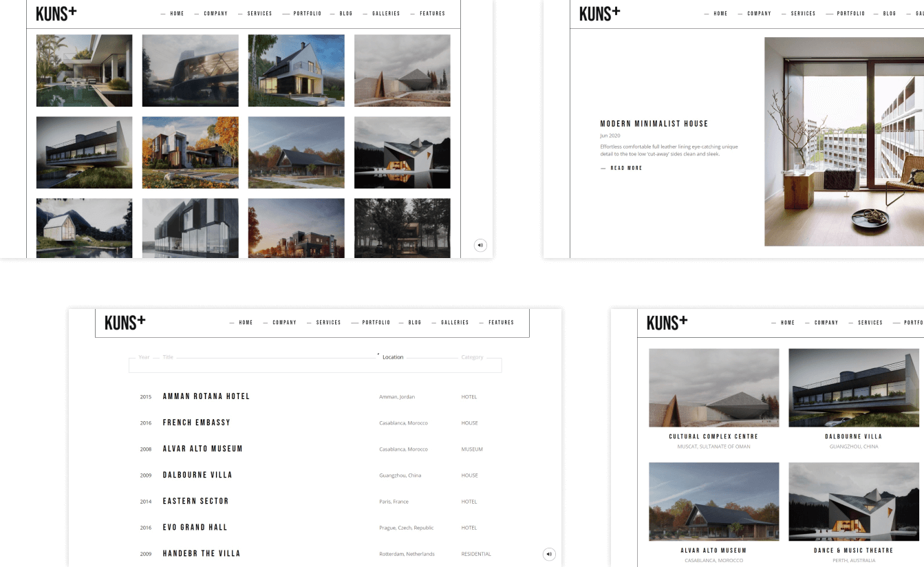Click the KUNS+ logo on the Modern Minimalist House page
The image size is (924, 567).
tap(600, 13)
